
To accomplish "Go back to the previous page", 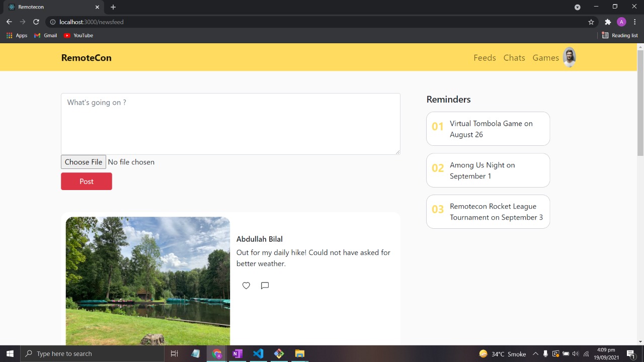I will 9,22.
